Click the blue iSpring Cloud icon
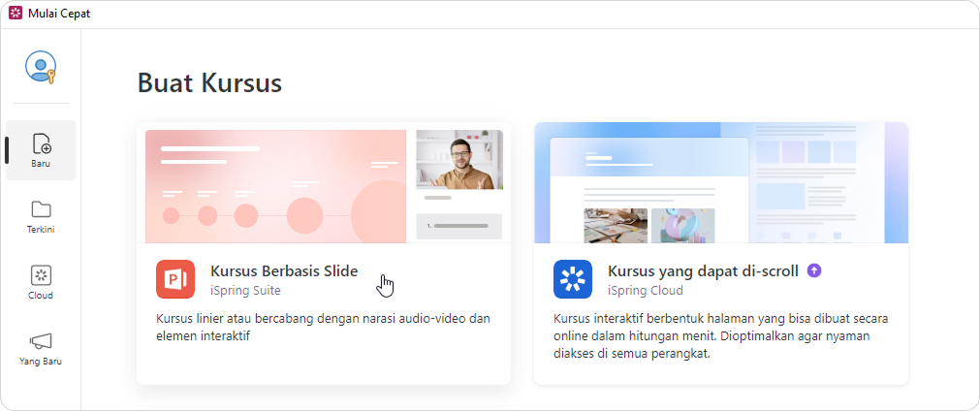980x411 pixels. tap(573, 279)
